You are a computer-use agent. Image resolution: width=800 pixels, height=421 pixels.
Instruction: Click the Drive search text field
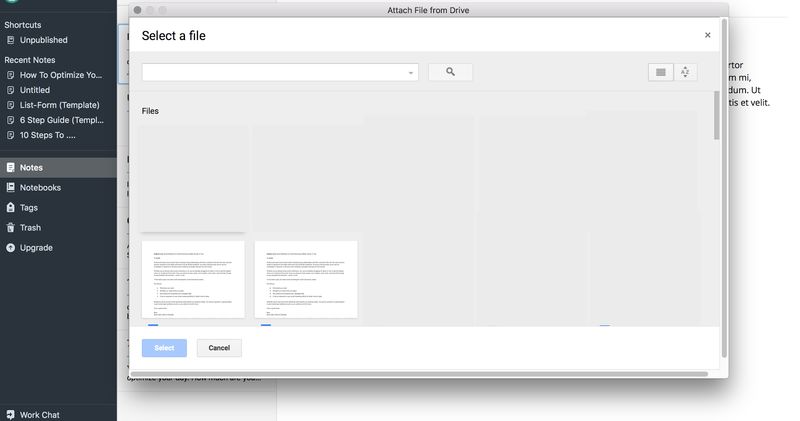[273, 72]
